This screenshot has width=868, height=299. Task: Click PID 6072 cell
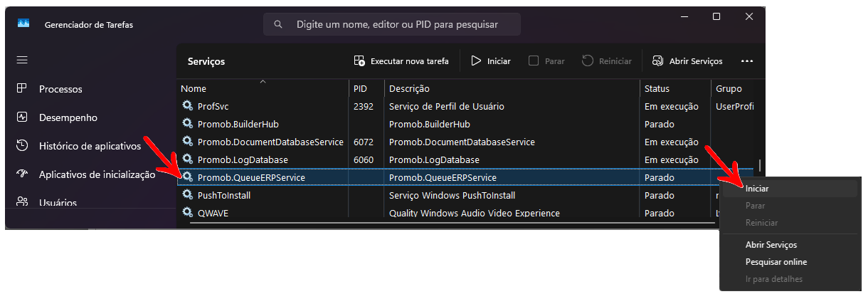pos(363,142)
